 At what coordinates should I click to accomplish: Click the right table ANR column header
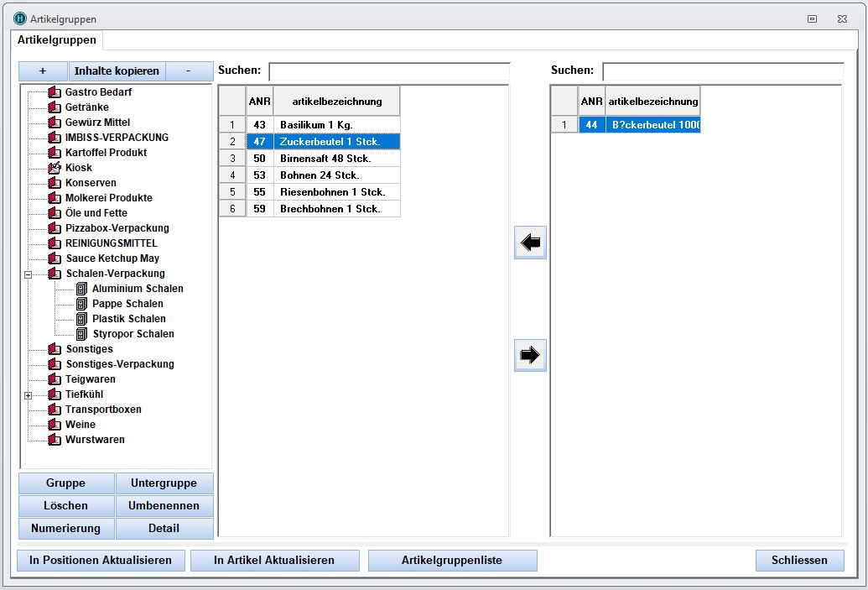591,102
